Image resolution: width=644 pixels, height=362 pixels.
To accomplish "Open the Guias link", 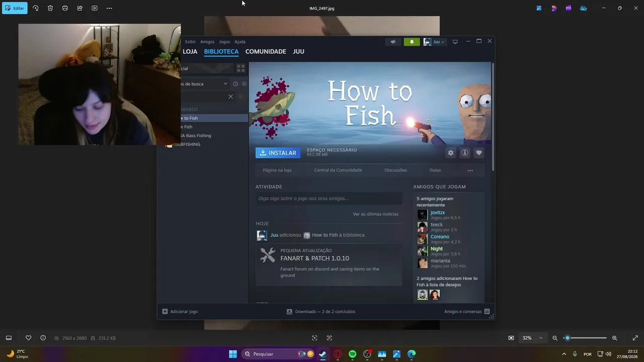I will point(435,170).
